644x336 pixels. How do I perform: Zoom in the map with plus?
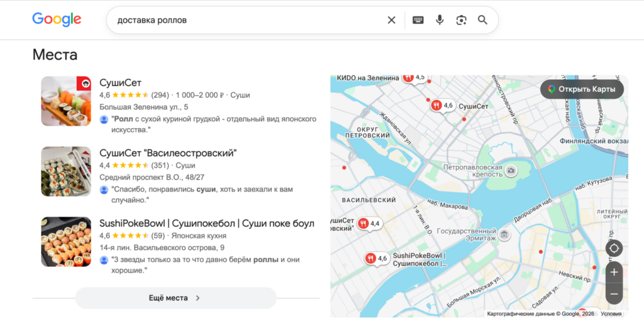pyautogui.click(x=614, y=273)
